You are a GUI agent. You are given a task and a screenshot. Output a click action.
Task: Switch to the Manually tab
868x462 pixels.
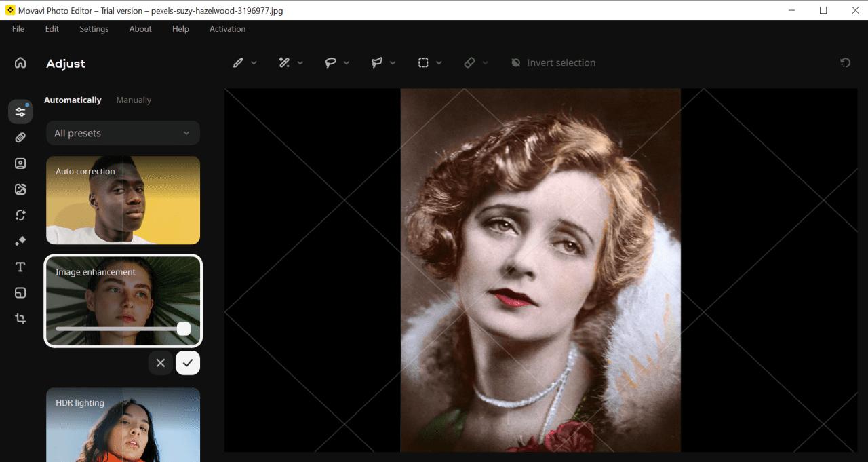click(134, 100)
